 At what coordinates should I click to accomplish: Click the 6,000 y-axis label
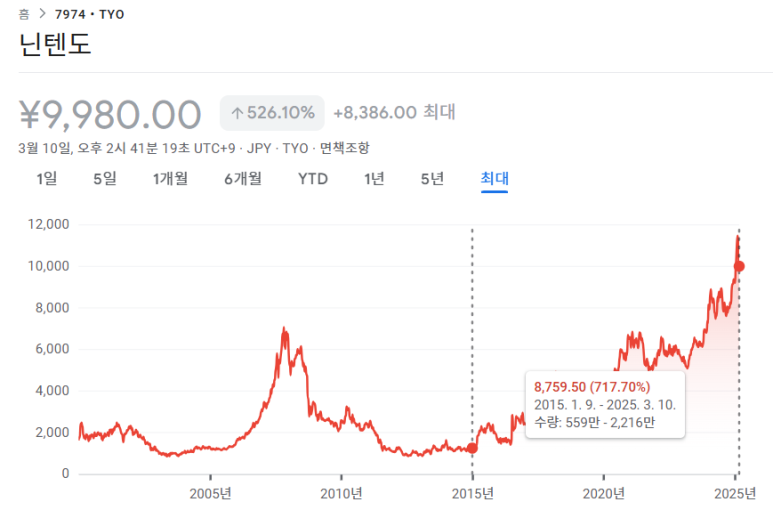coord(52,349)
